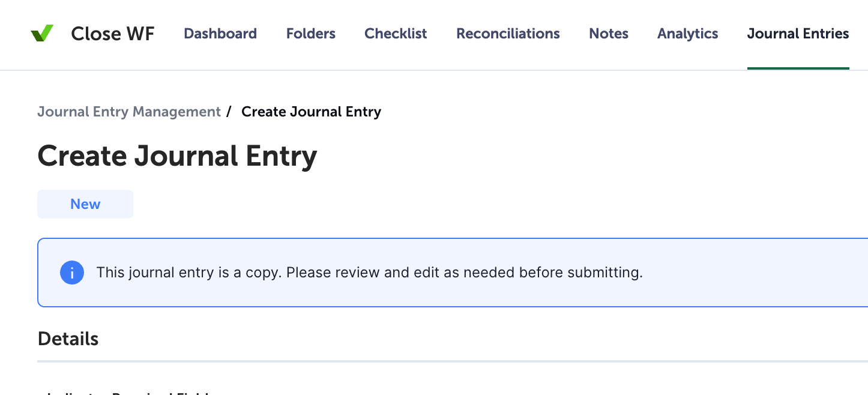Click the Create Journal Entry page heading
The height and width of the screenshot is (395, 868).
pyautogui.click(x=177, y=157)
